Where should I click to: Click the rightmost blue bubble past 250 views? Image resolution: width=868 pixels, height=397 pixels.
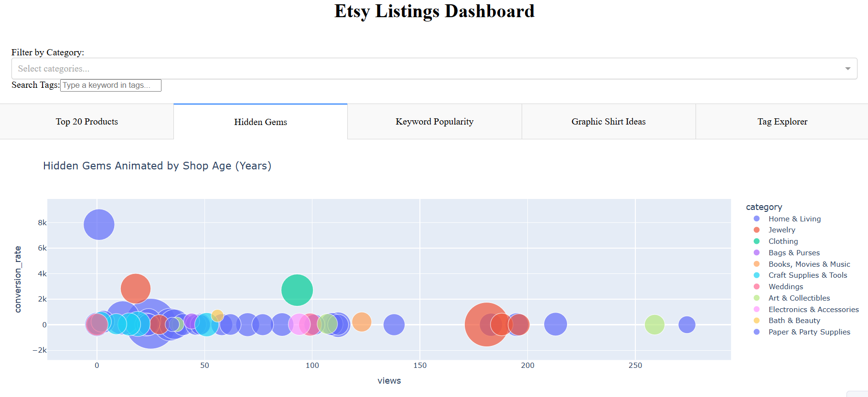(687, 324)
